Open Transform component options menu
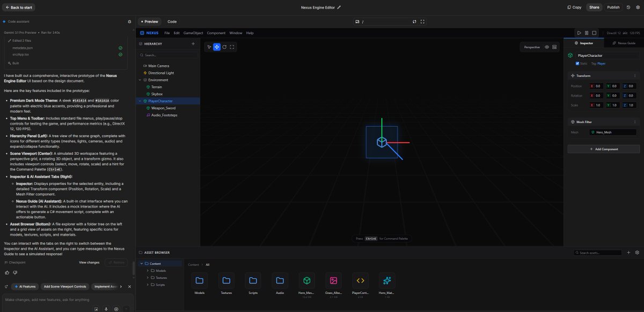This screenshot has width=644, height=312. [635, 76]
